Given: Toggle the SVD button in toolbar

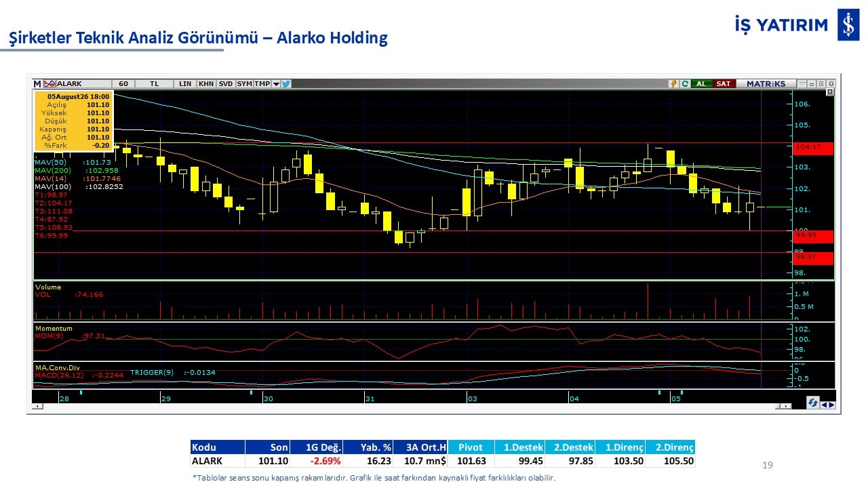Looking at the screenshot, I should pyautogui.click(x=226, y=84).
